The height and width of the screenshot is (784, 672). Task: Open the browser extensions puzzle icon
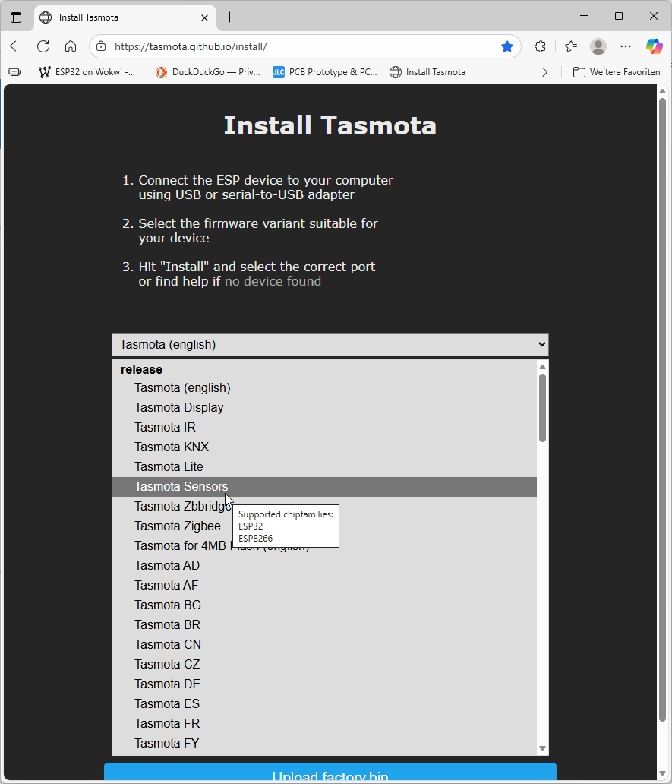tap(540, 46)
